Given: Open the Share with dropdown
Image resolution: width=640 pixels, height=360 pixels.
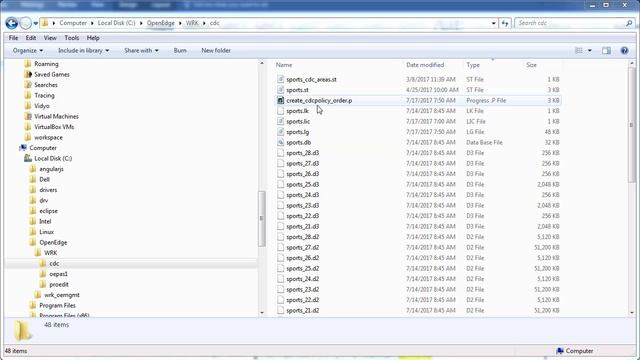Looking at the screenshot, I should click(x=141, y=50).
